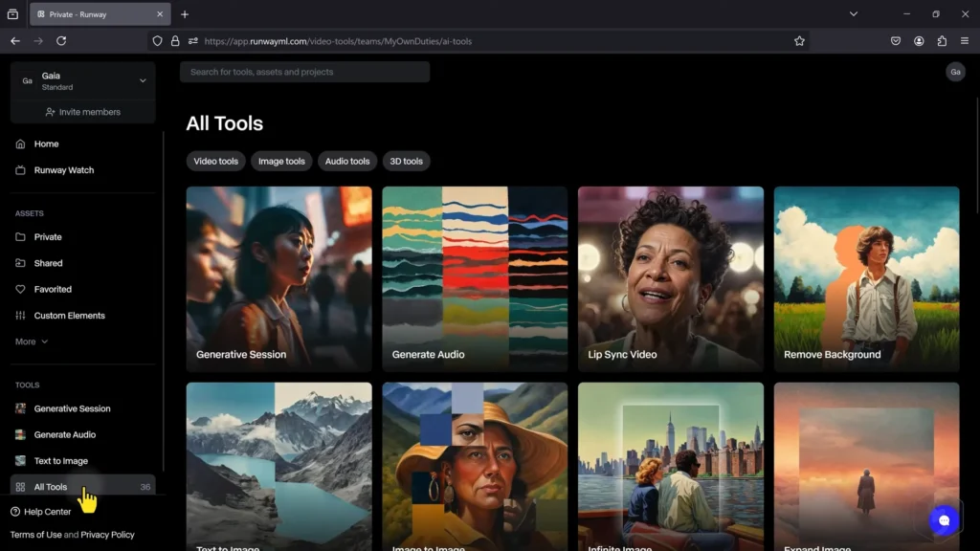Open the Text to Image mountain card
Image resolution: width=980 pixels, height=551 pixels.
(x=278, y=467)
